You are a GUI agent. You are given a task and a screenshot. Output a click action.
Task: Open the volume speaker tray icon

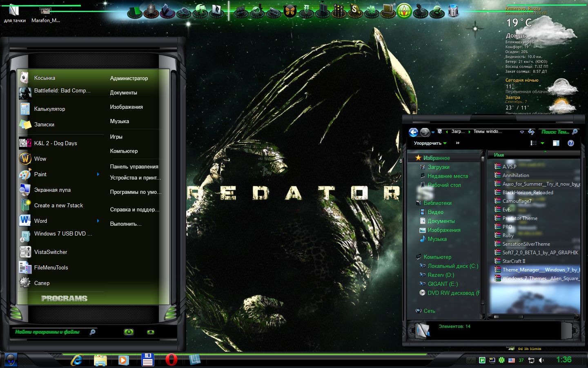541,360
